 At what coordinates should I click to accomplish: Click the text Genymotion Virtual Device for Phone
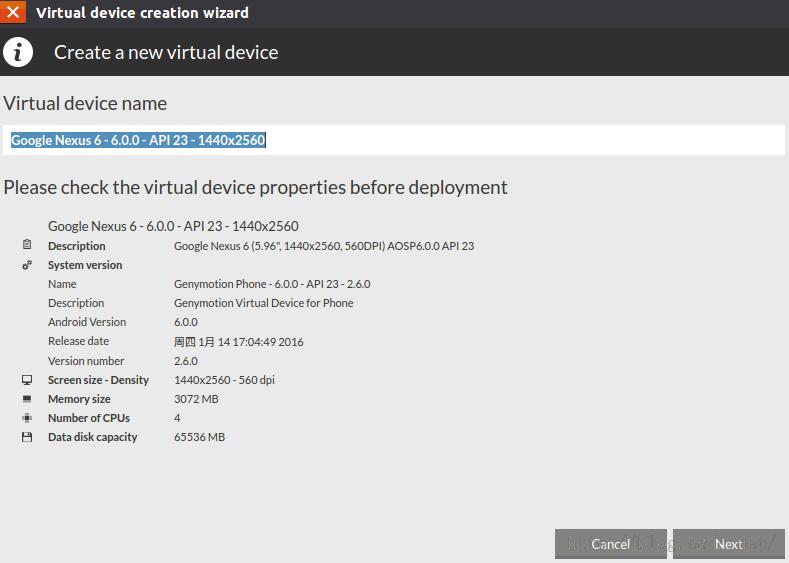pos(264,303)
